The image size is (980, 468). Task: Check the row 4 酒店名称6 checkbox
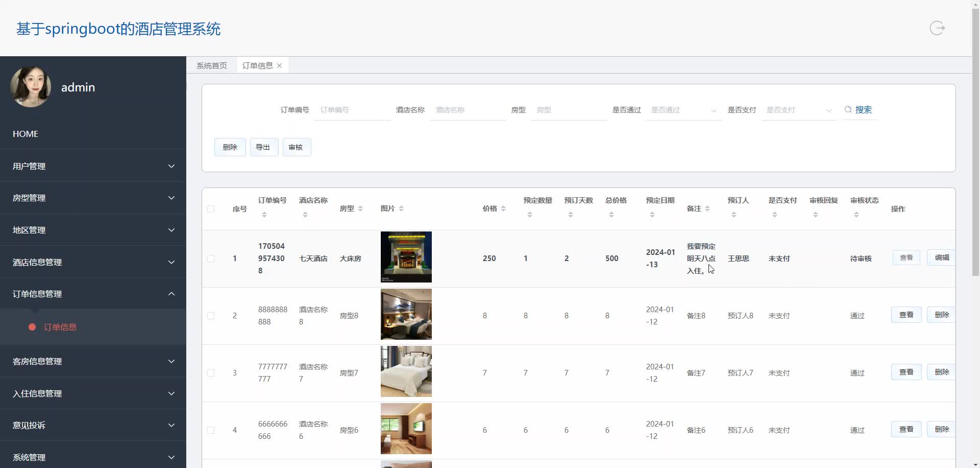click(x=211, y=430)
